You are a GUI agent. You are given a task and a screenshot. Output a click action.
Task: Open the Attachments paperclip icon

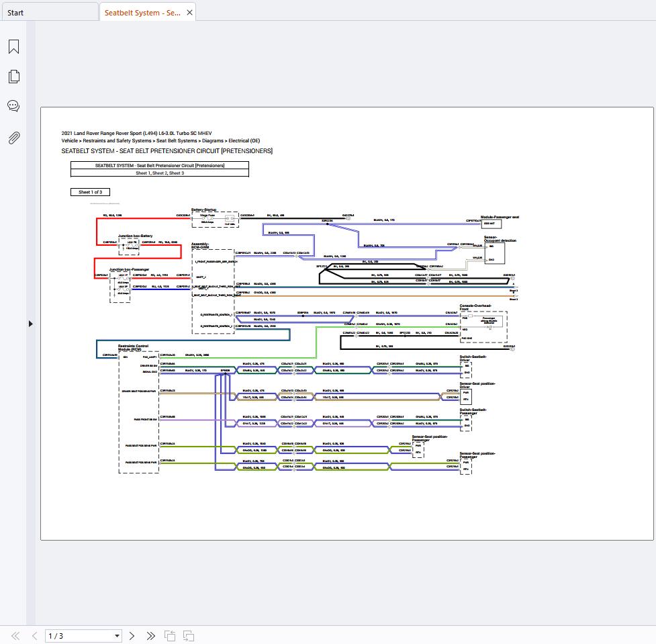[x=13, y=138]
